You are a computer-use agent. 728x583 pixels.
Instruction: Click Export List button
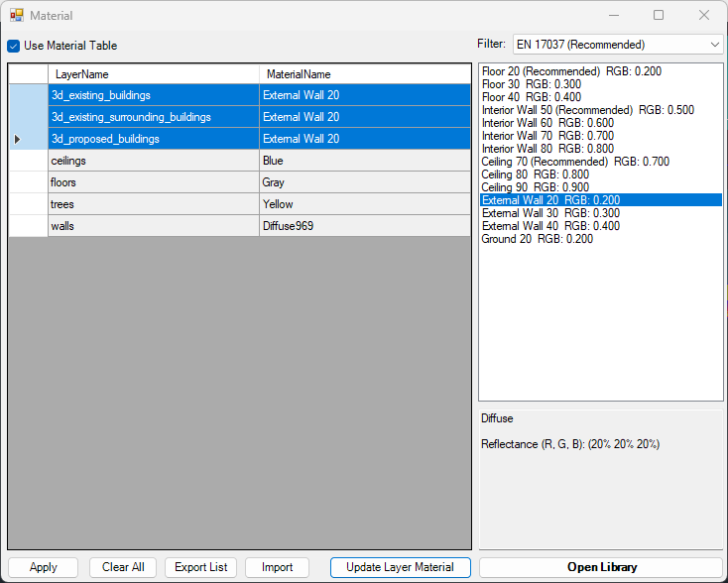pos(201,567)
